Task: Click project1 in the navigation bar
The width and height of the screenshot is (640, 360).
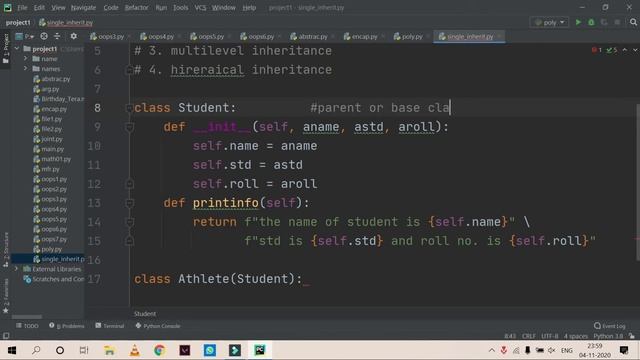Action: point(18,22)
